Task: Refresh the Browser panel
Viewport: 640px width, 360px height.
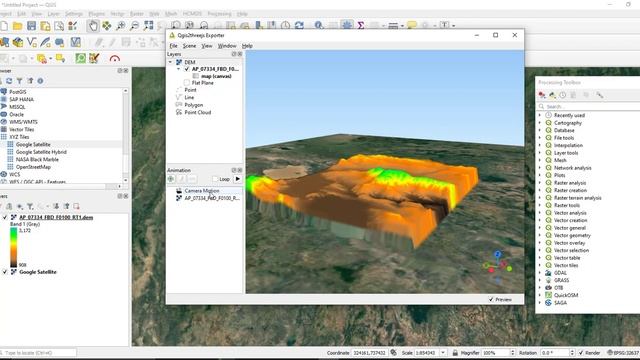Action: (x=9, y=81)
